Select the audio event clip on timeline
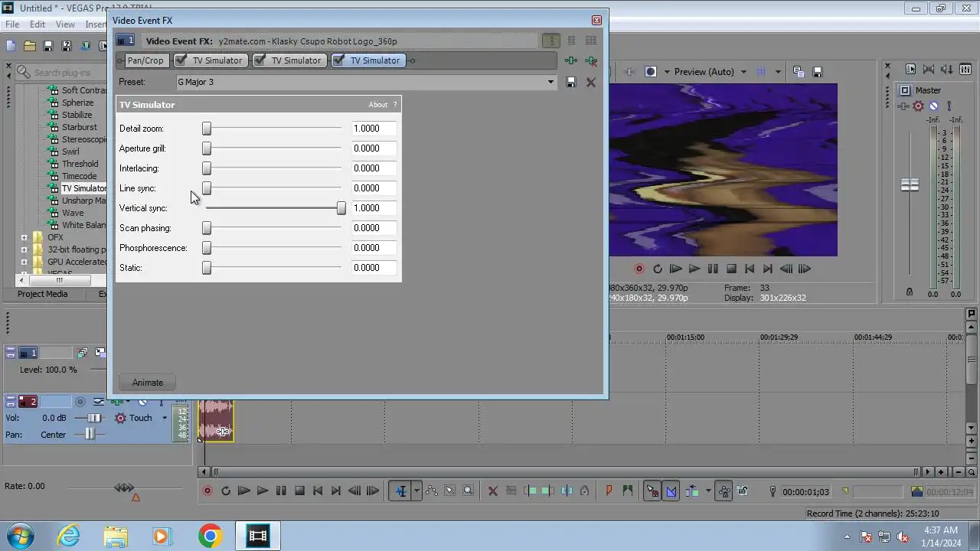The width and height of the screenshot is (980, 551). point(216,421)
